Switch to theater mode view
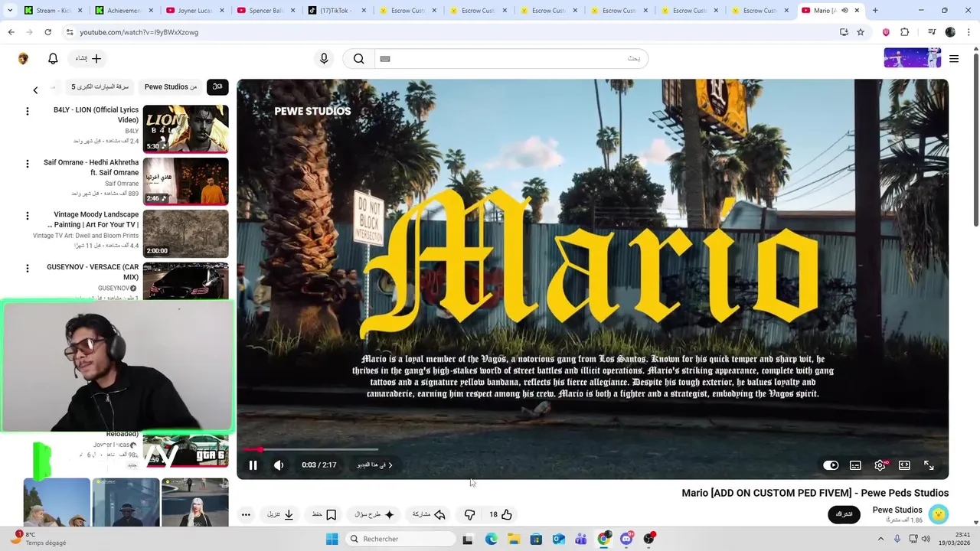Viewport: 980px width, 551px height. (x=904, y=465)
